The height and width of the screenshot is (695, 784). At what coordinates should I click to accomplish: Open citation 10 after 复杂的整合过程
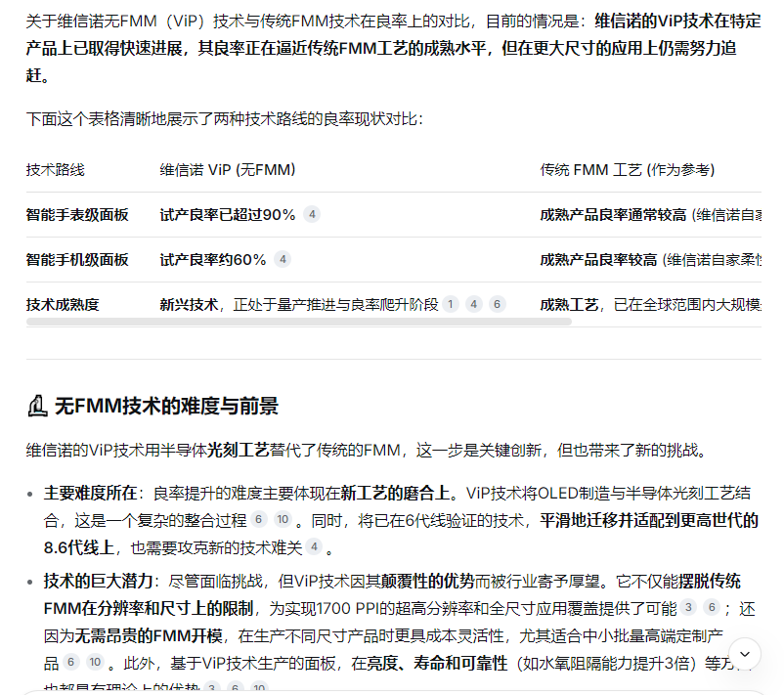[283, 519]
